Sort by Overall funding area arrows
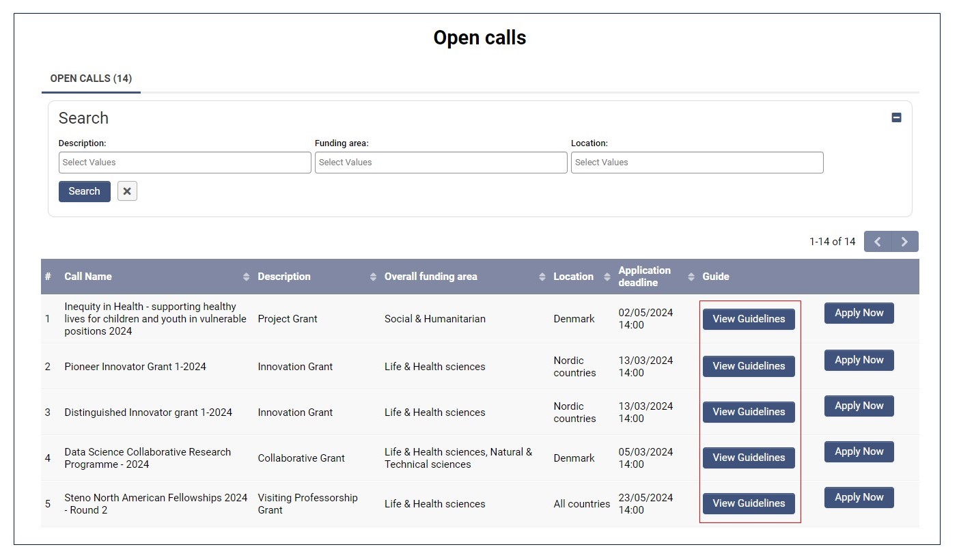This screenshot has height=560, width=959. [542, 277]
